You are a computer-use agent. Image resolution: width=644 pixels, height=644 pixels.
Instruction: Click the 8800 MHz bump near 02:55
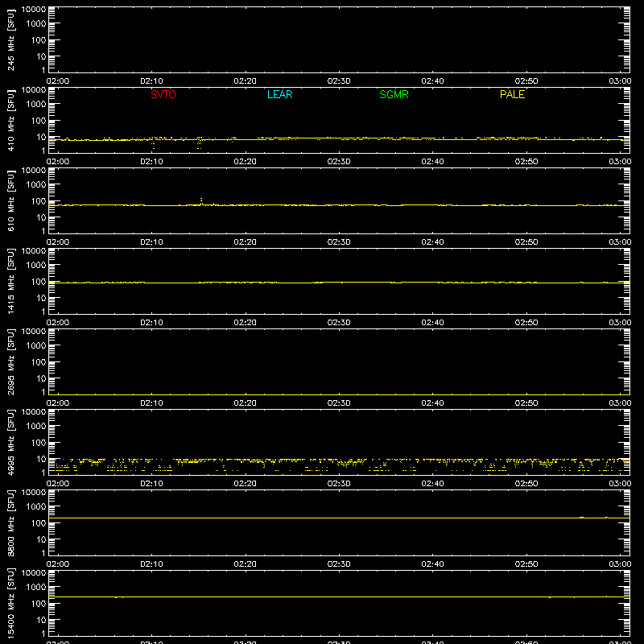[581, 517]
